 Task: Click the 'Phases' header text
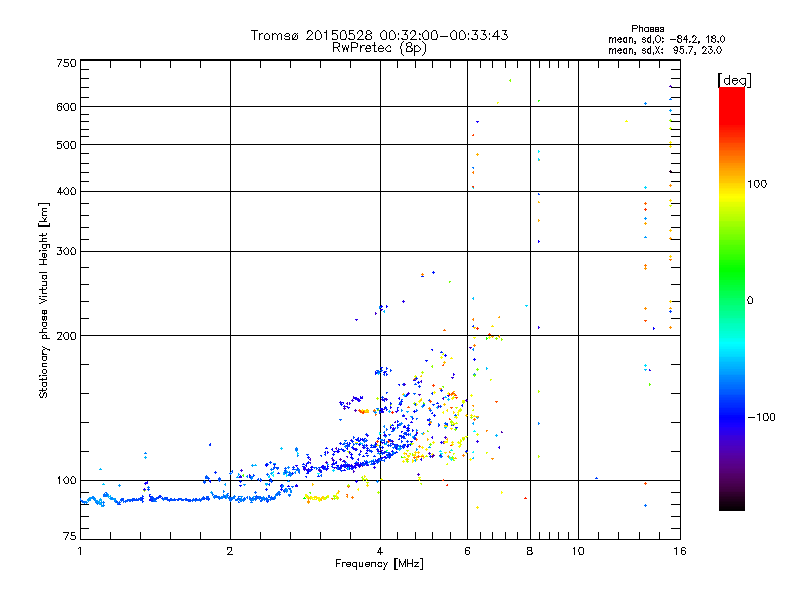point(647,29)
